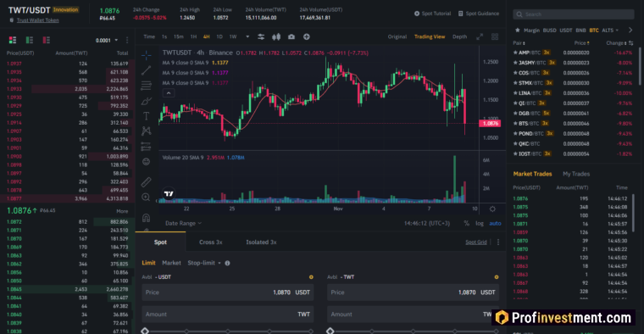Select the zoom in tool
The image size is (644, 334).
[146, 198]
